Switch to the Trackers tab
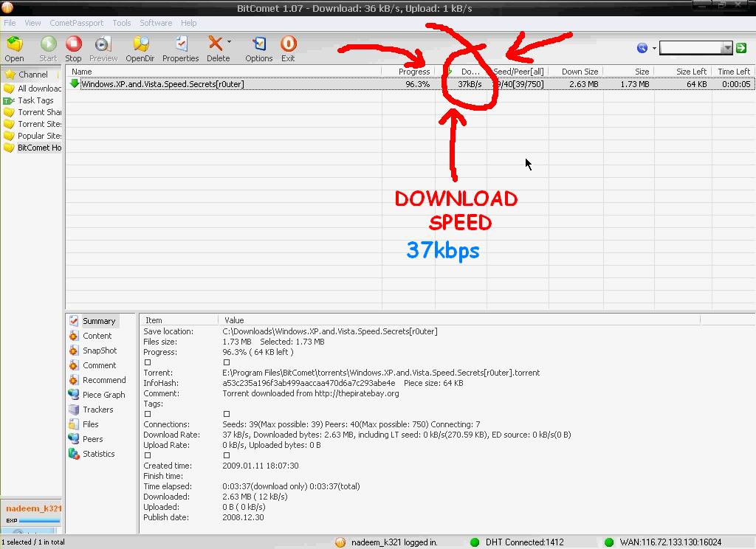The image size is (756, 549). (97, 410)
